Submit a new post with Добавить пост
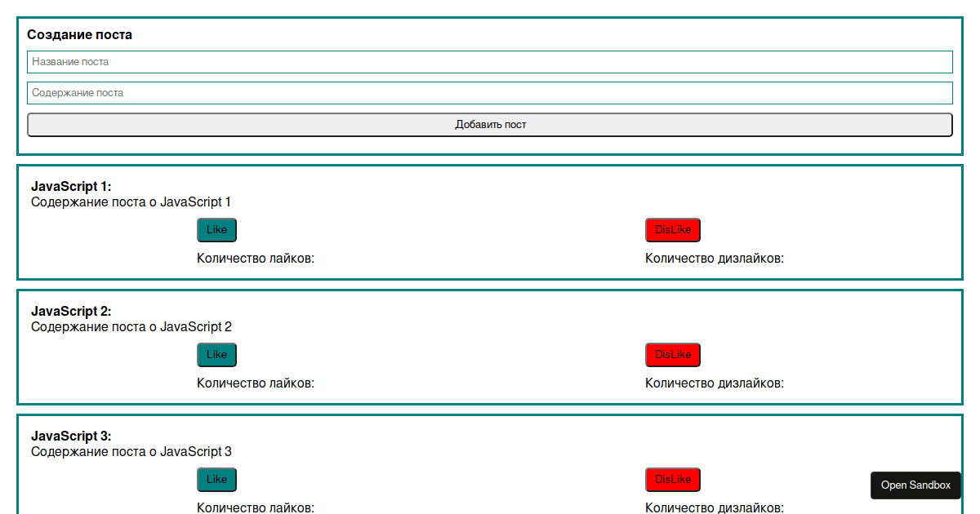 (x=490, y=124)
